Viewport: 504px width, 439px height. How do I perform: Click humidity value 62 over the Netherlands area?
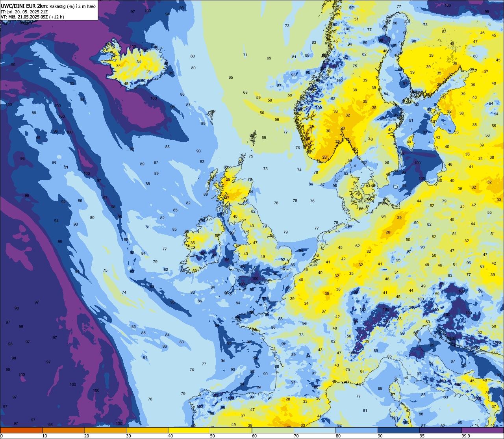point(358,246)
